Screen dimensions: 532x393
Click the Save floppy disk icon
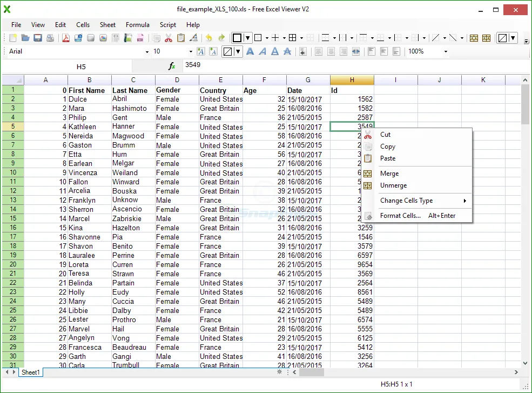tap(38, 38)
